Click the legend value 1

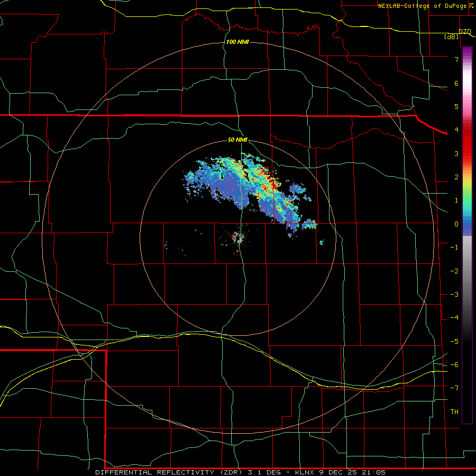click(x=456, y=200)
